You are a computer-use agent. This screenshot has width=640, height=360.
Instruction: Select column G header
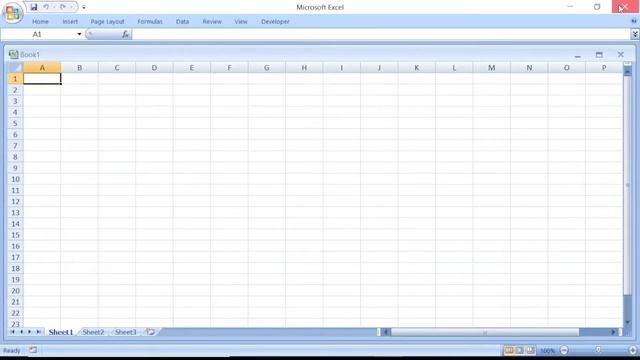click(267, 68)
